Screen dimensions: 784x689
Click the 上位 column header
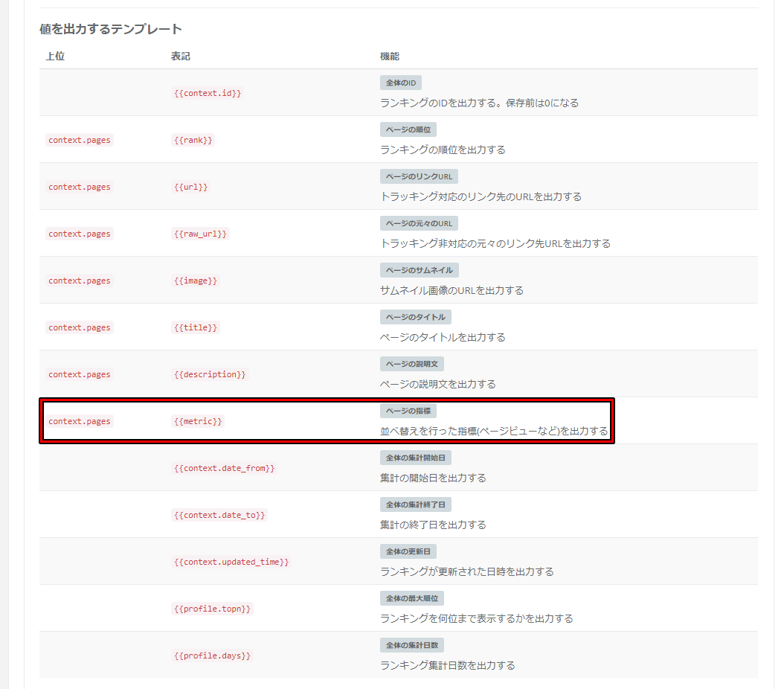(55, 56)
